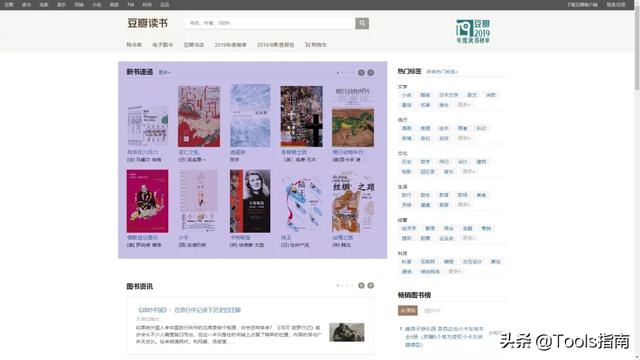Open the shopping cart link

316,45
